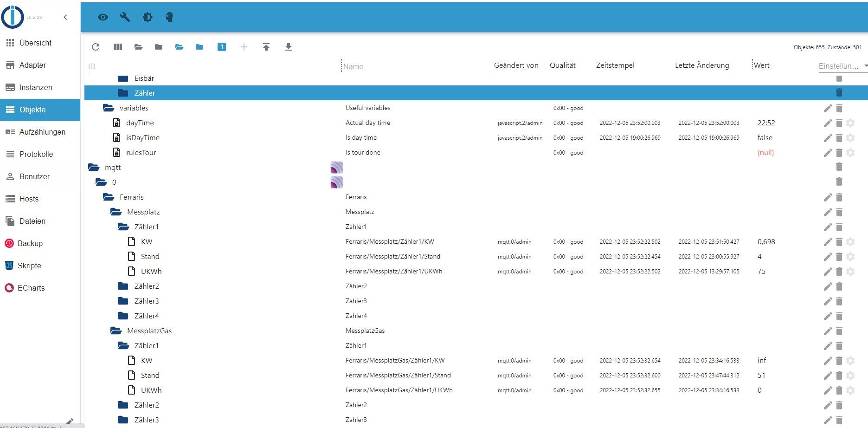Edit the MessplatzGas folder object
The height and width of the screenshot is (428, 868).
(x=828, y=331)
